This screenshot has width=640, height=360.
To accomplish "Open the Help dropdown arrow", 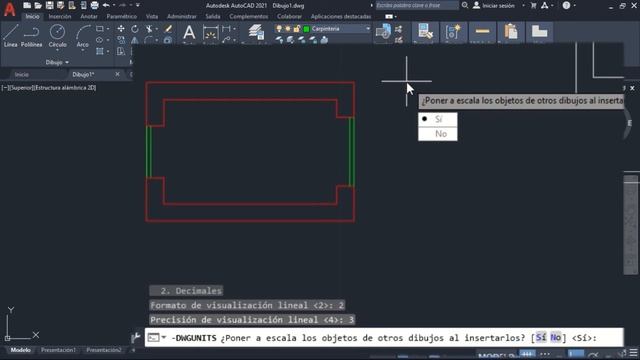I will coord(575,6).
